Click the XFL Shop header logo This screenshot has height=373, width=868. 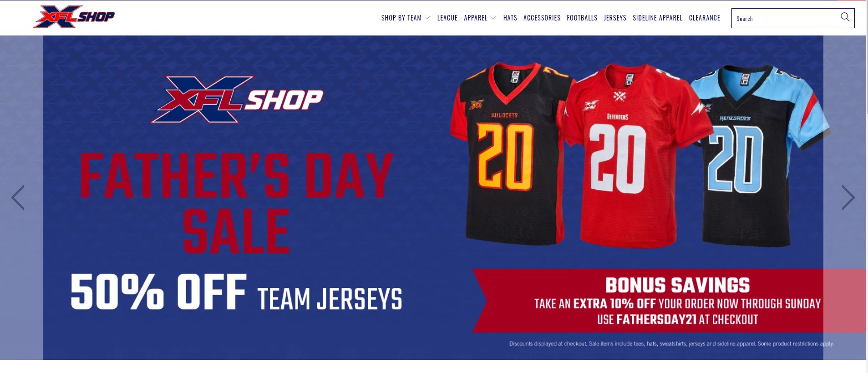tap(74, 17)
